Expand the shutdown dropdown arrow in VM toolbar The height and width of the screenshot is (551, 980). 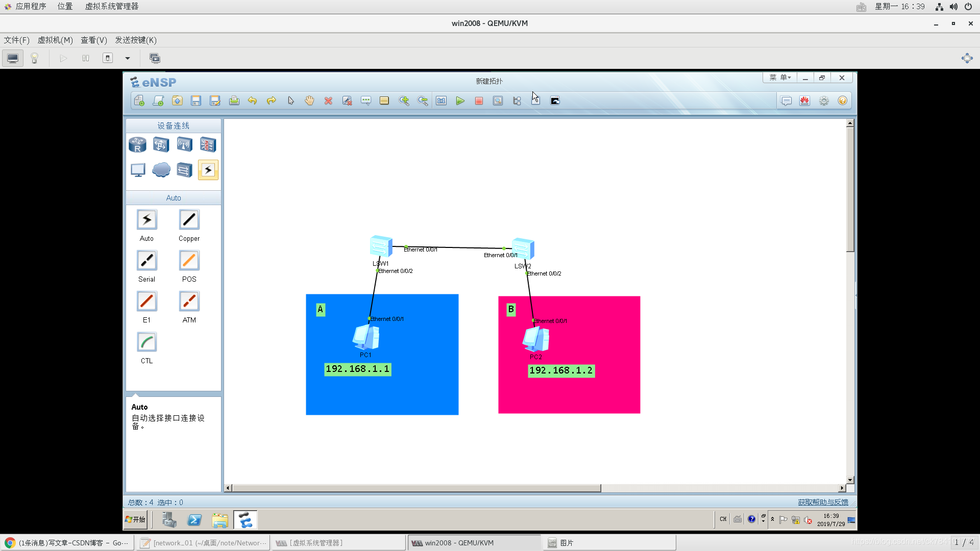pyautogui.click(x=128, y=58)
